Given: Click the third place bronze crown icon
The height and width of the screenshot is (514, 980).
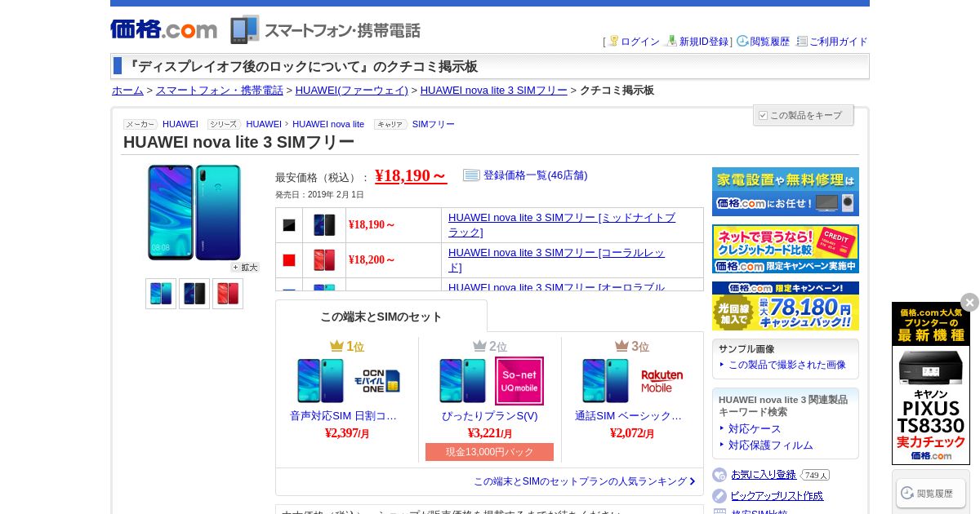Looking at the screenshot, I should 622,346.
